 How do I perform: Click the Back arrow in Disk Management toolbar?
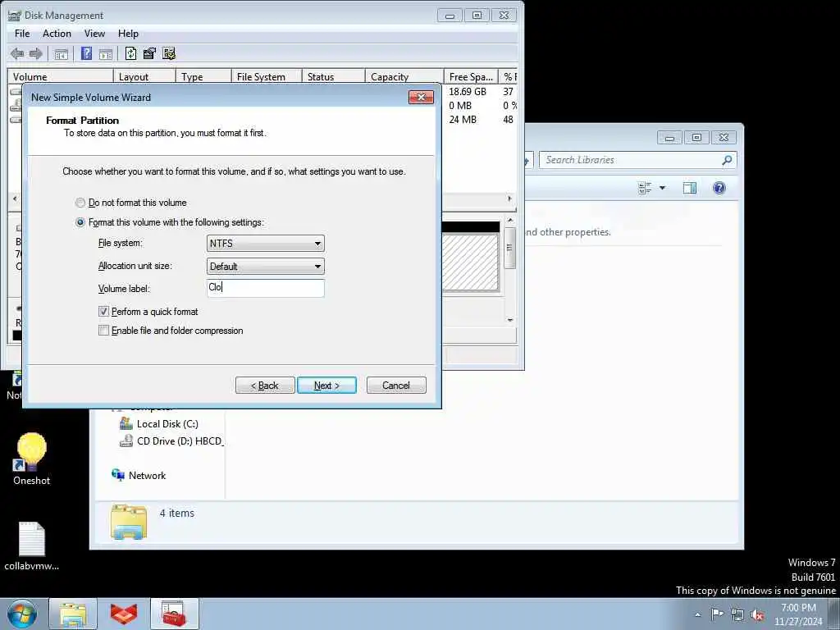click(x=17, y=53)
